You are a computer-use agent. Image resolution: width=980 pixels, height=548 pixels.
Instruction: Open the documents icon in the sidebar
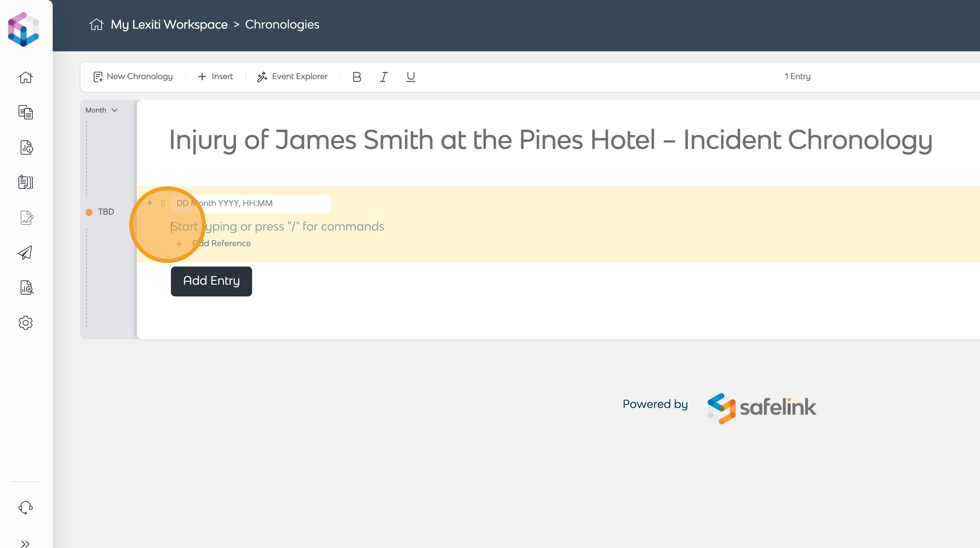tap(26, 112)
